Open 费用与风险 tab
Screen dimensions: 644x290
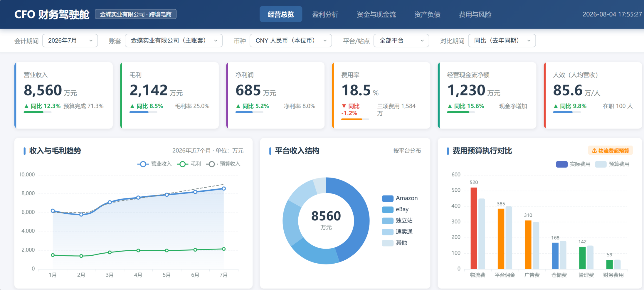(475, 14)
